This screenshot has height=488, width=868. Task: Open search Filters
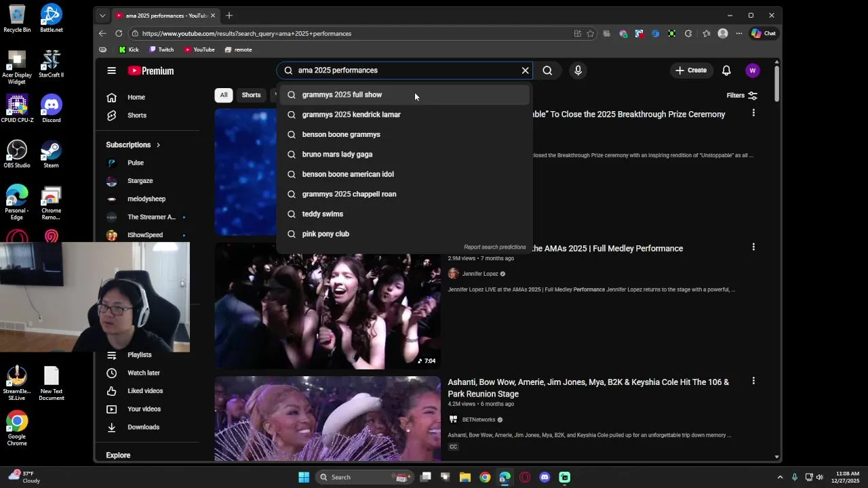tap(742, 96)
